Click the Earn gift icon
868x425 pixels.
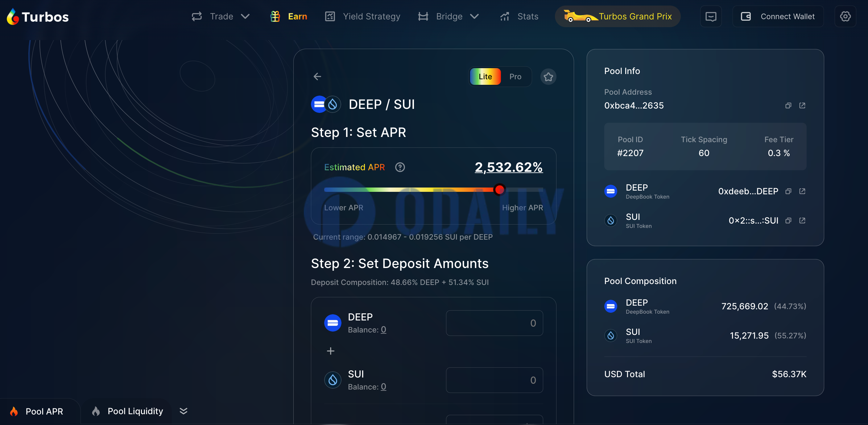275,17
